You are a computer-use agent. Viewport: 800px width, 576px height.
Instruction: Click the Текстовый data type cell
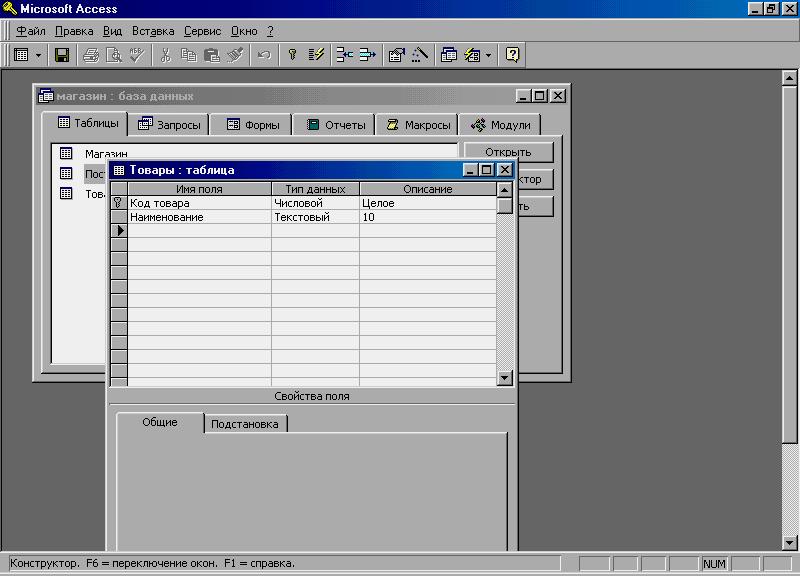315,217
